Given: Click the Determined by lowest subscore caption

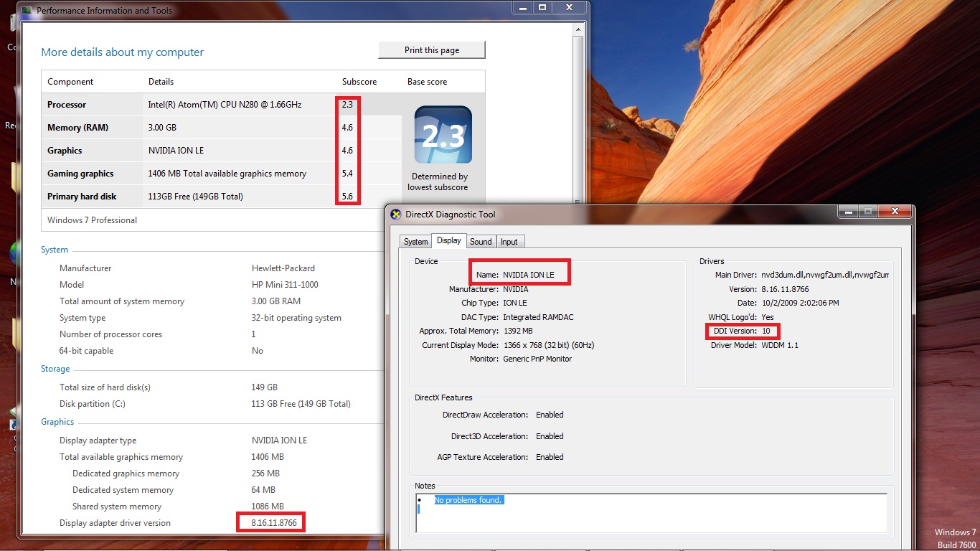Looking at the screenshot, I should [438, 182].
